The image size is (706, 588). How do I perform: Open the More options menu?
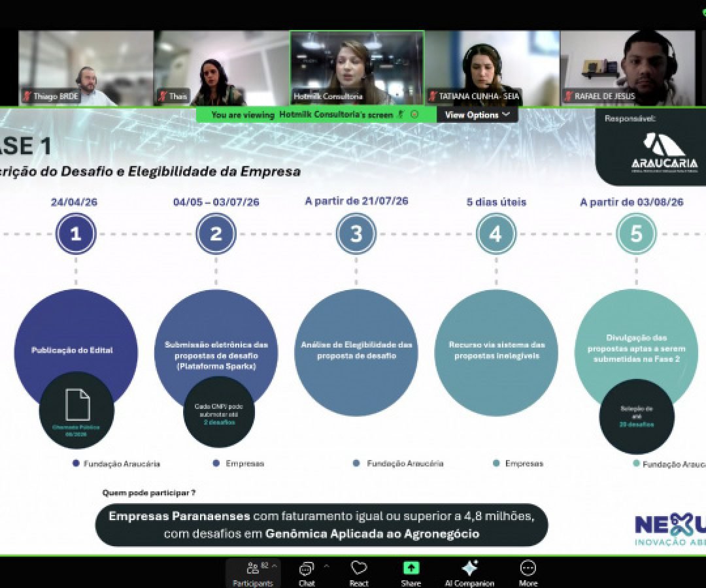[x=528, y=573]
